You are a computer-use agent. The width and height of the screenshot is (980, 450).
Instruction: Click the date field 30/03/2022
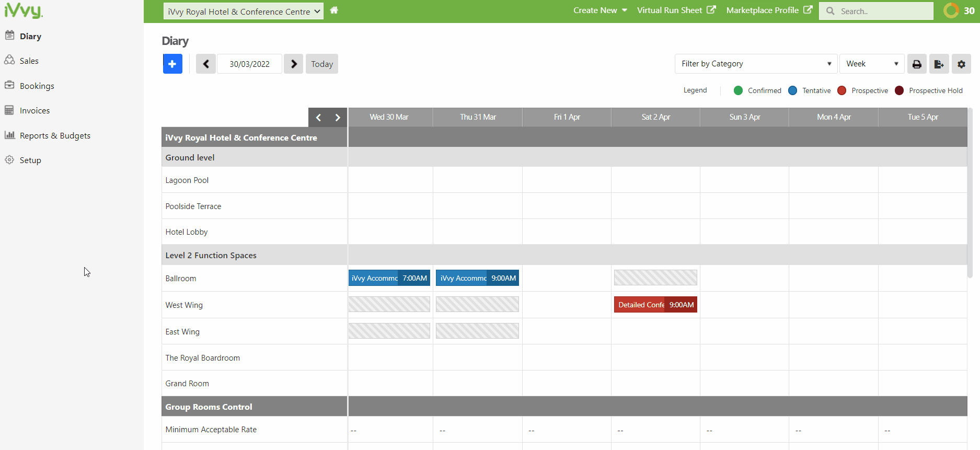coord(250,64)
